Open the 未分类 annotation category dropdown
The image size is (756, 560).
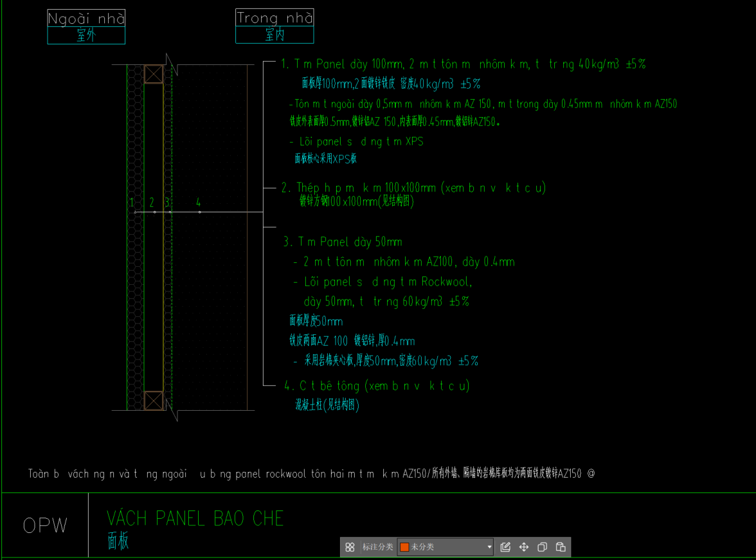(x=445, y=547)
